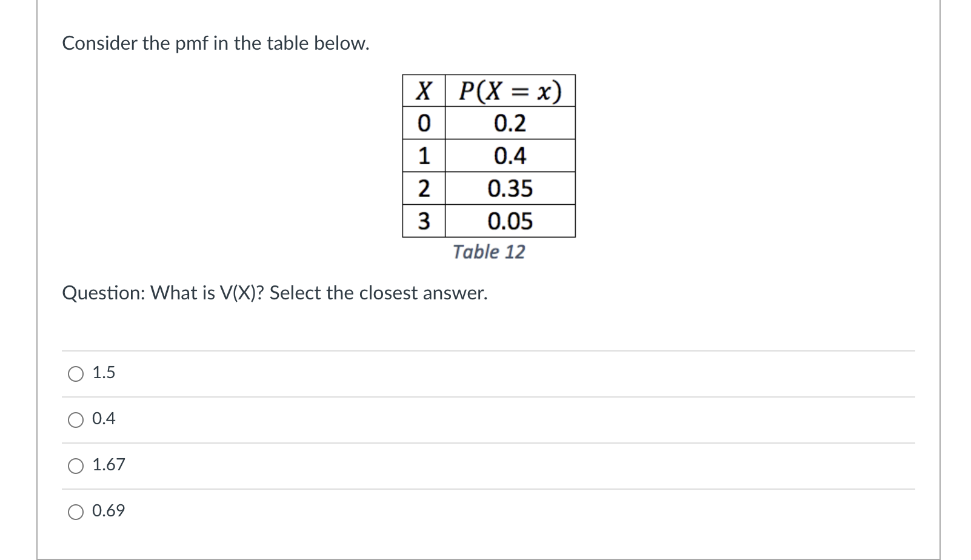Click the question text asking about V(X)

click(276, 293)
